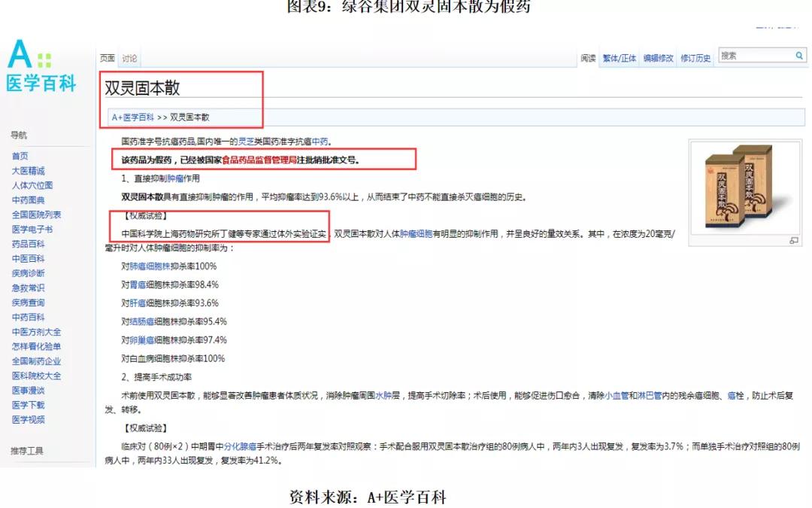812x508 pixels.
Task: Open 中药百科 sidebar link
Action: click(x=29, y=318)
